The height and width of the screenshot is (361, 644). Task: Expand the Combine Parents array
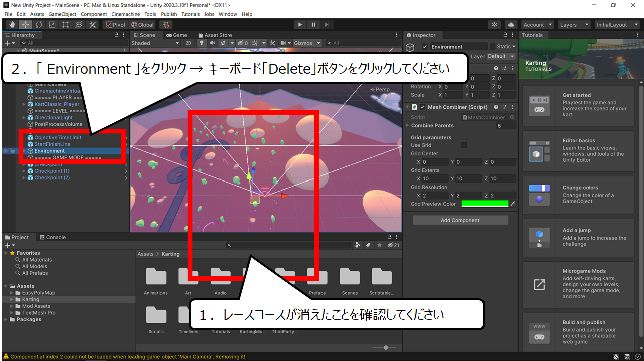tap(408, 126)
